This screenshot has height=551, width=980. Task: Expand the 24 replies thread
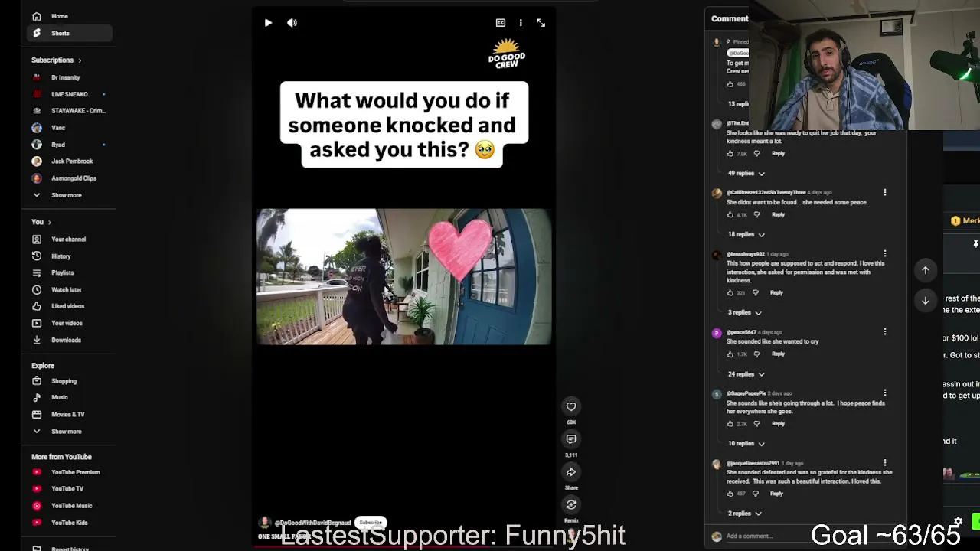746,374
